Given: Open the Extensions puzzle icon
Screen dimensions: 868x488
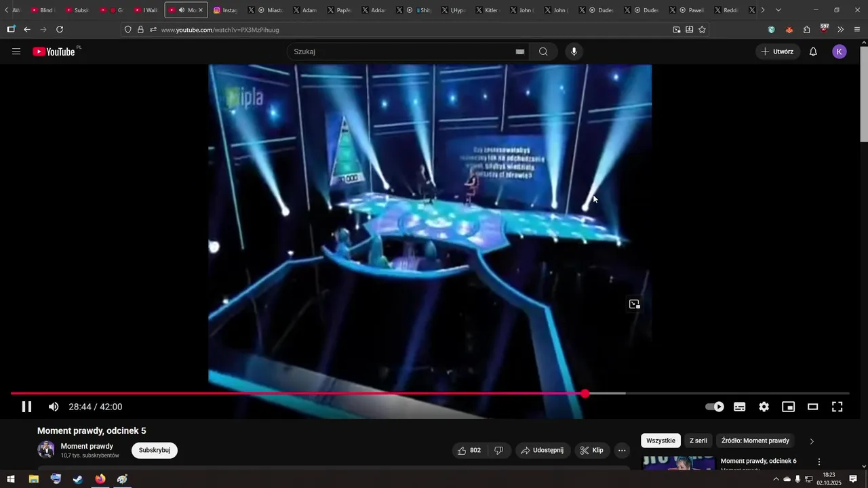Looking at the screenshot, I should 806,30.
